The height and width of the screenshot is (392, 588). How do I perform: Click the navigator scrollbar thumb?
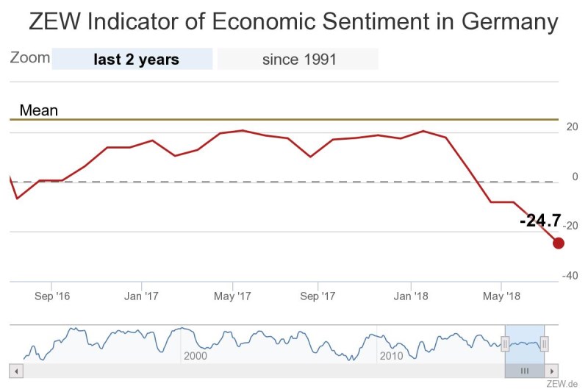coord(525,371)
